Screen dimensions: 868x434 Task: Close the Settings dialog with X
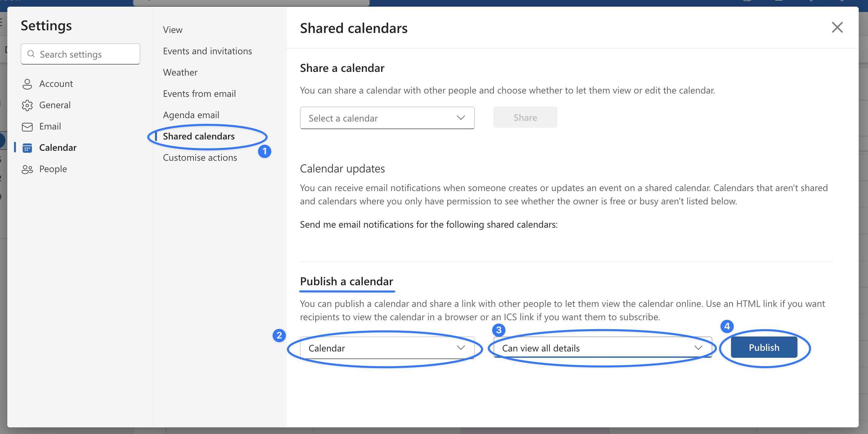[837, 27]
